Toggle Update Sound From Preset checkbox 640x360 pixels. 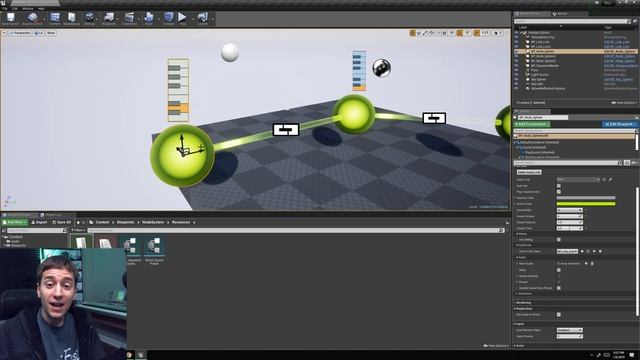pos(559,288)
